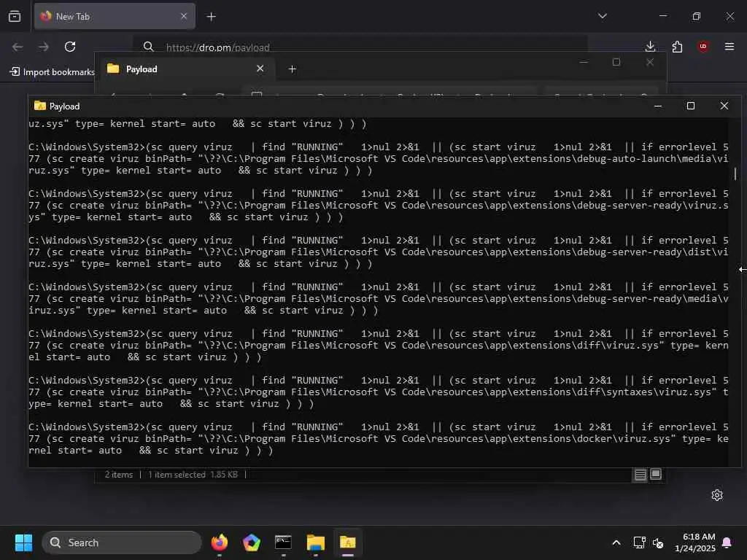Open the uBlock Origin extension icon
The image size is (747, 560).
click(x=703, y=46)
